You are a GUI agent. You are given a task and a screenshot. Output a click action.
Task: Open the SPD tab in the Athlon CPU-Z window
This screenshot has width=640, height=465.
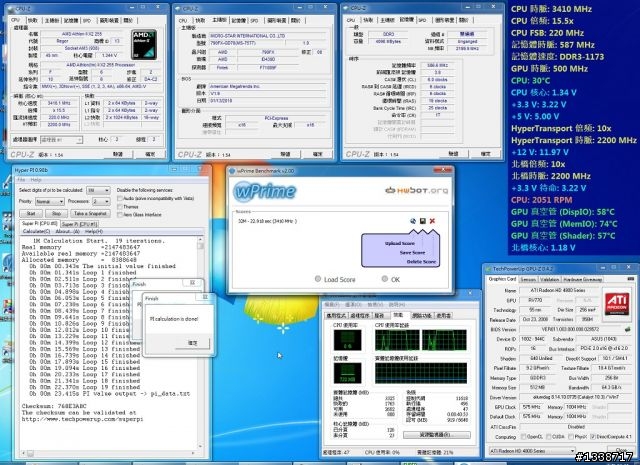(87, 20)
